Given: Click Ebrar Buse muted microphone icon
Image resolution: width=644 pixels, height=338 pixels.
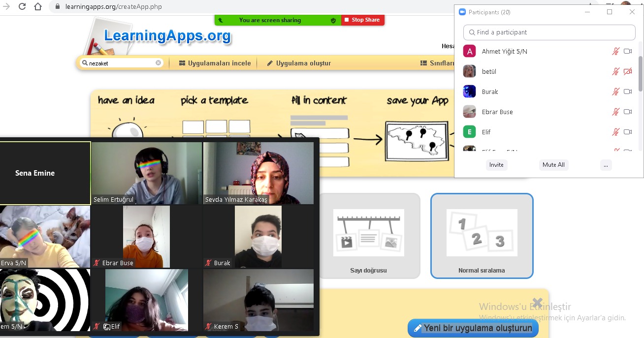Looking at the screenshot, I should [615, 112].
